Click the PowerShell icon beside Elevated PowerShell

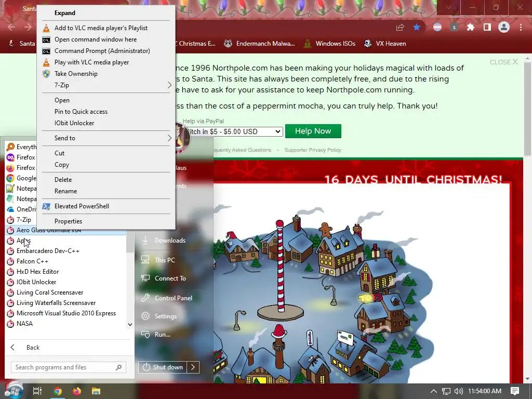tap(46, 206)
